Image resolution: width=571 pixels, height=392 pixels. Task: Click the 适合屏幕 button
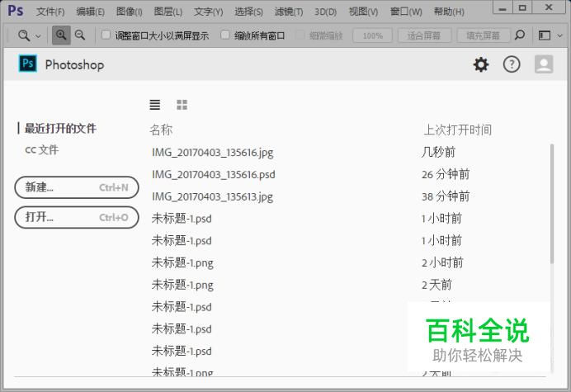pos(424,35)
